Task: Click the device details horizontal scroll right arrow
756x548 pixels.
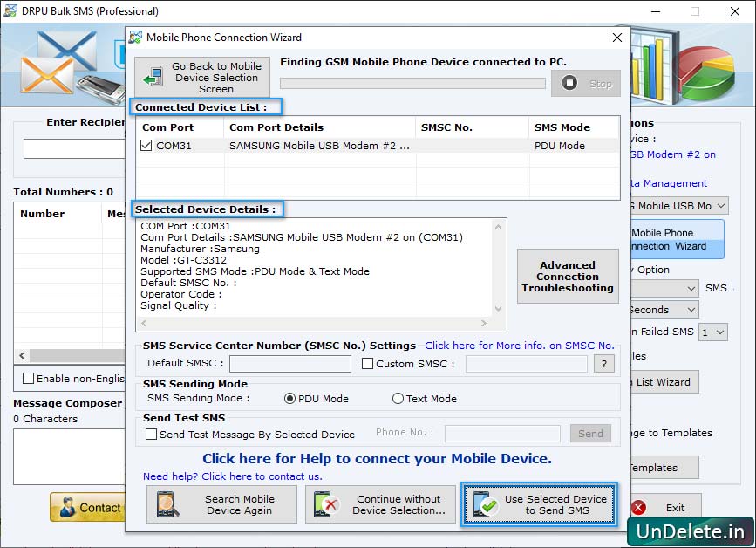Action: [484, 323]
